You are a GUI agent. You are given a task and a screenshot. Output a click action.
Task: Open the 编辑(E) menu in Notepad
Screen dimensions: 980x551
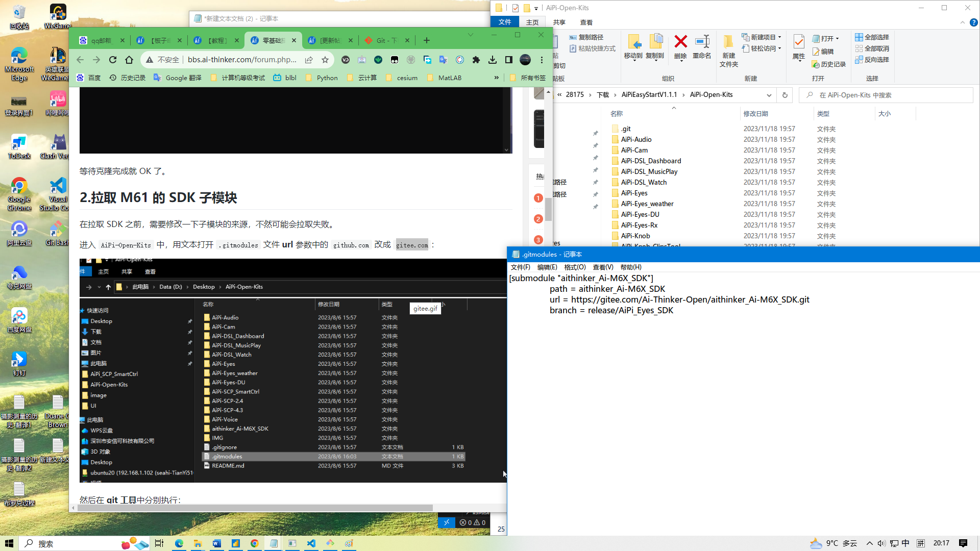pos(547,267)
